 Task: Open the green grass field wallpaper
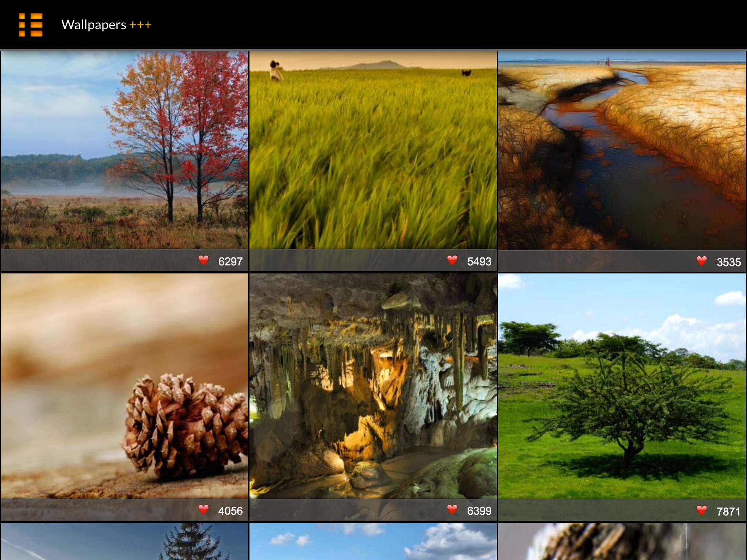pyautogui.click(x=373, y=150)
